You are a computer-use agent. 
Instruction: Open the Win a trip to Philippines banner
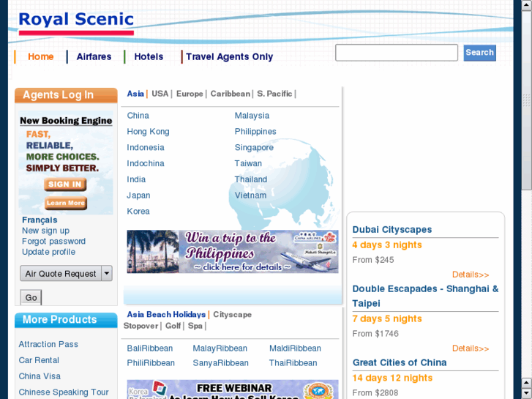point(233,252)
